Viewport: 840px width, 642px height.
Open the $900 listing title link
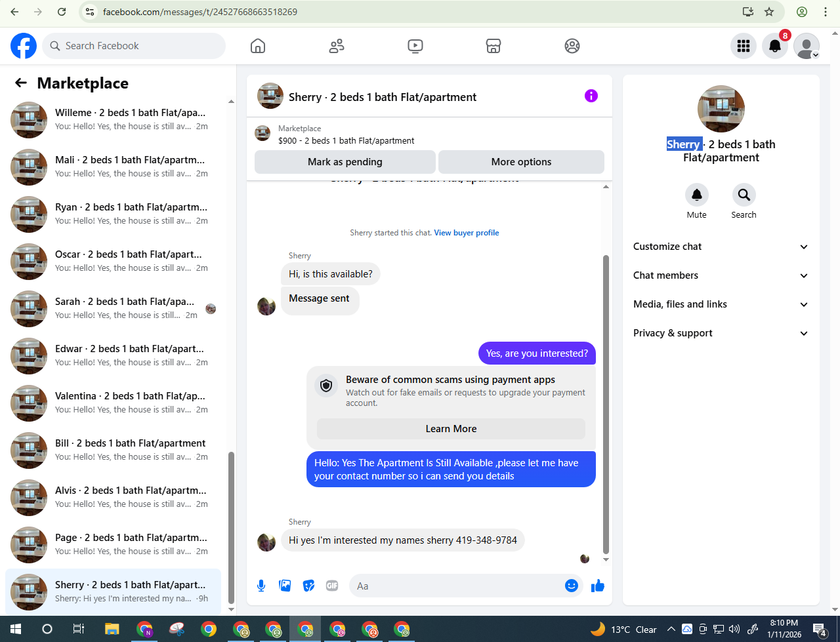(x=346, y=140)
